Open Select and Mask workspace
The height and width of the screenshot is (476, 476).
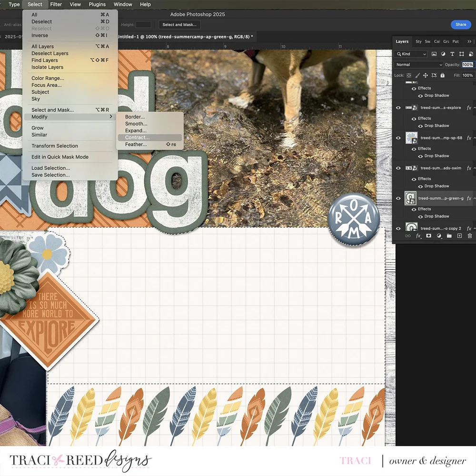pos(179,24)
